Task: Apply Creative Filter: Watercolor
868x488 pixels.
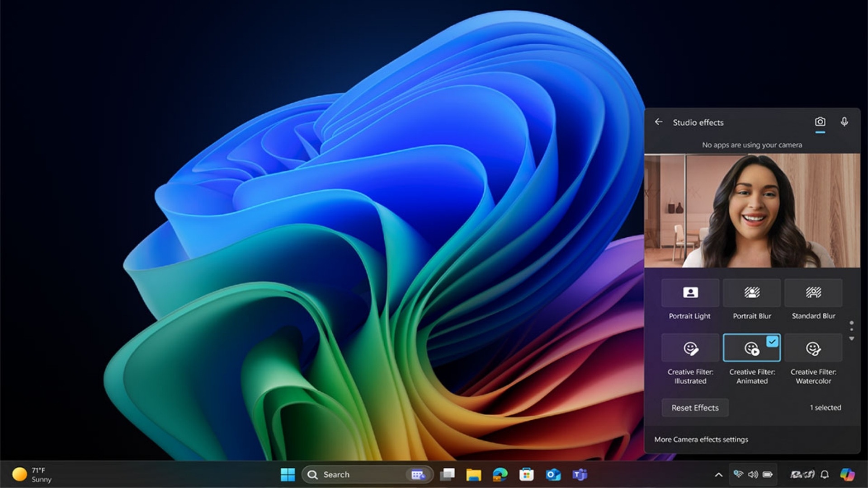Action: [813, 348]
